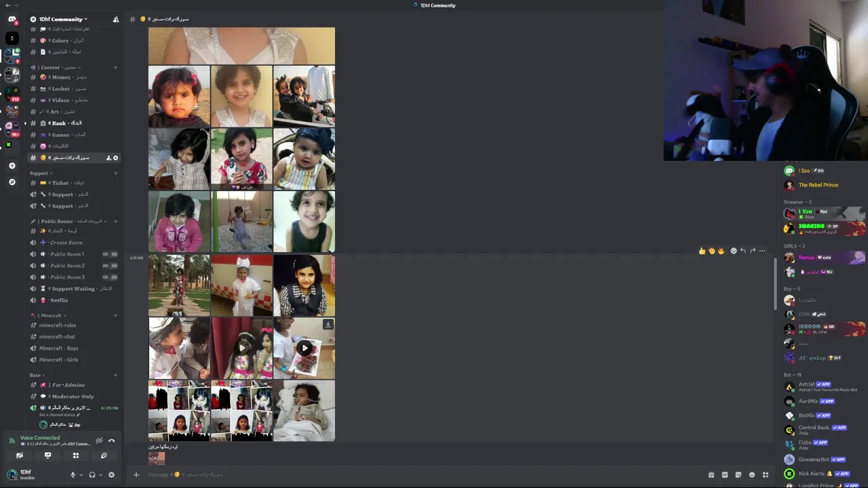868x488 pixels.
Task: Mute microphone in user panel
Action: tap(73, 474)
